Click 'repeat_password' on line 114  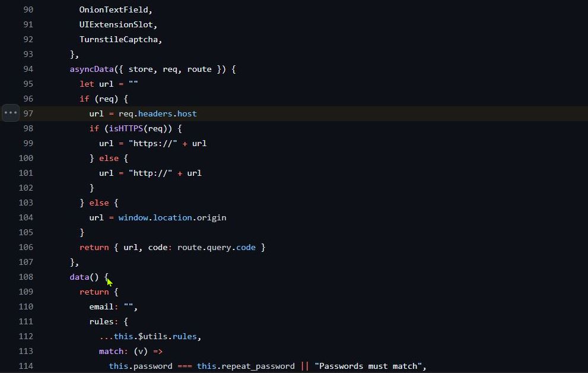[258, 366]
